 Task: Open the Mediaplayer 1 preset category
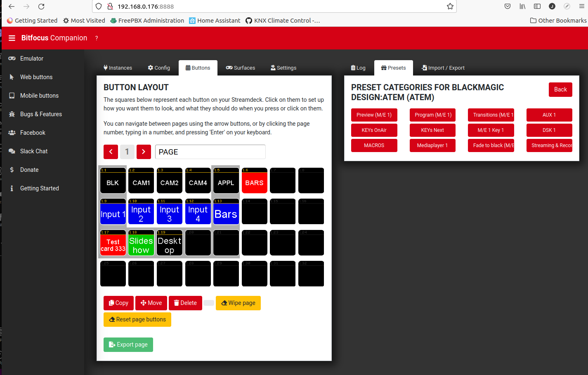pyautogui.click(x=432, y=145)
